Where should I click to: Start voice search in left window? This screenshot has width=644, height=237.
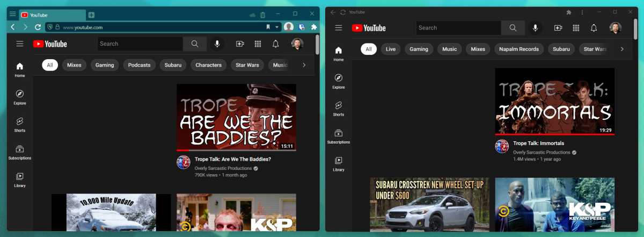click(x=217, y=44)
